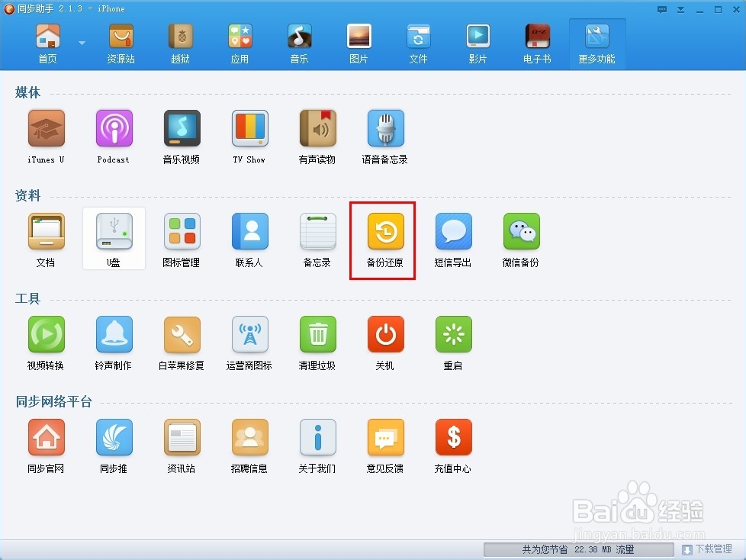The height and width of the screenshot is (560, 746).
Task: Open 短信导出 SMS export icon
Action: [x=454, y=231]
